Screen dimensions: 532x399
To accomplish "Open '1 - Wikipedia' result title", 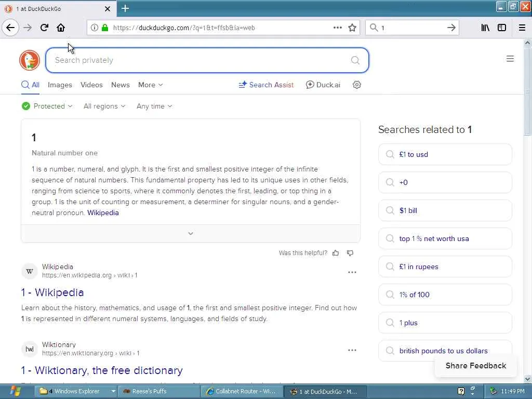I will point(52,292).
